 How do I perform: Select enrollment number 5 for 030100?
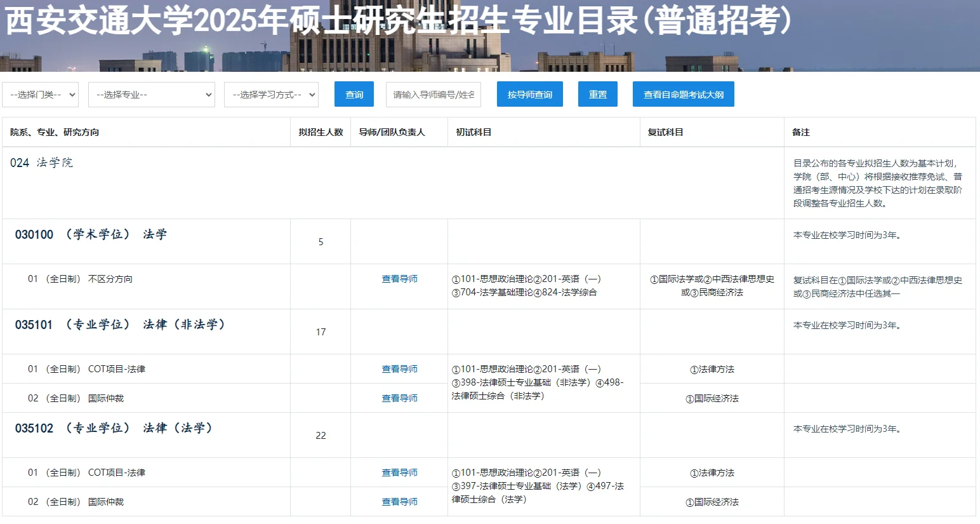coord(321,242)
